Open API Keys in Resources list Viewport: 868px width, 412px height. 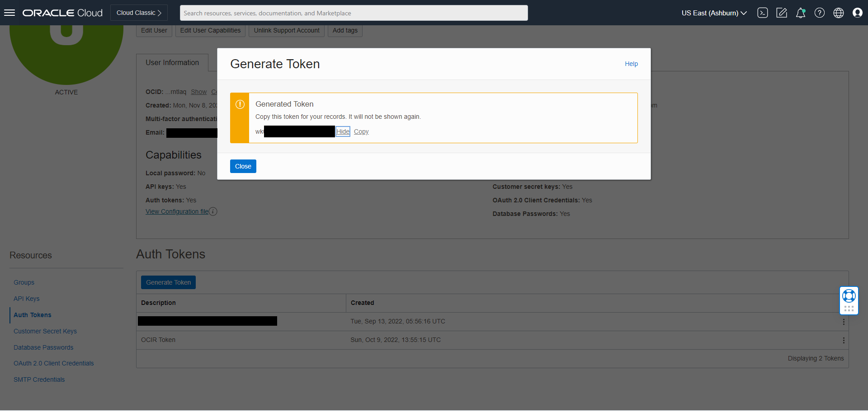tap(26, 299)
